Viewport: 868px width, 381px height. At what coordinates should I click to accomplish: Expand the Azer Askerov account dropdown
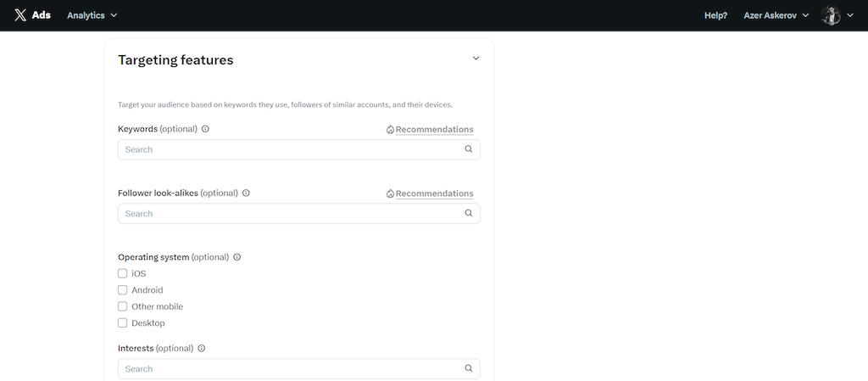776,15
